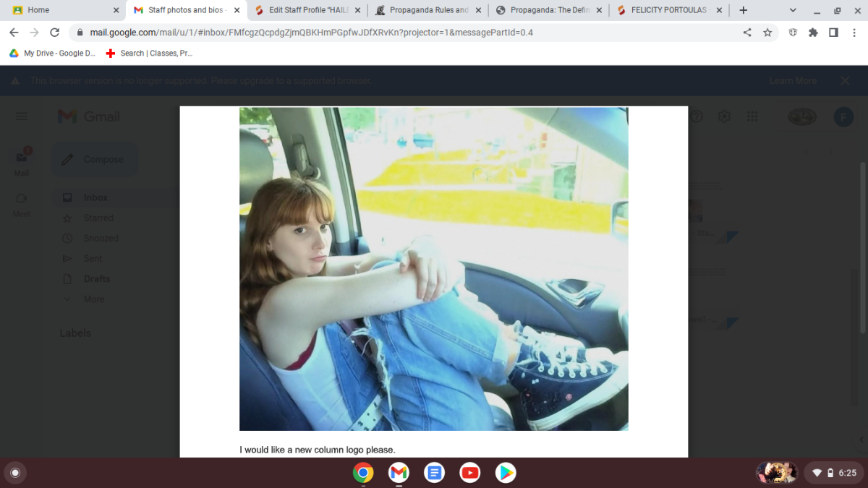Click the Gmail logo
Viewport: 868px width, 488px height.
click(89, 116)
